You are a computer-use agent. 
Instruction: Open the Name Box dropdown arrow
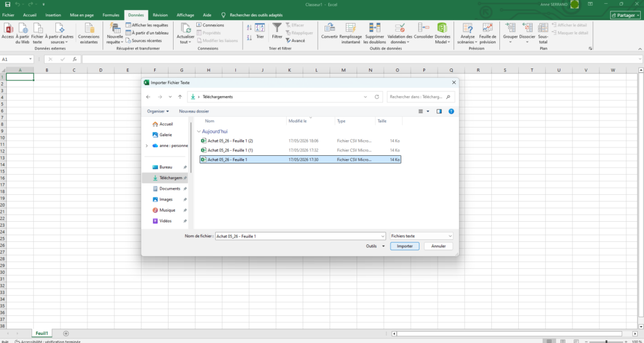click(x=30, y=59)
